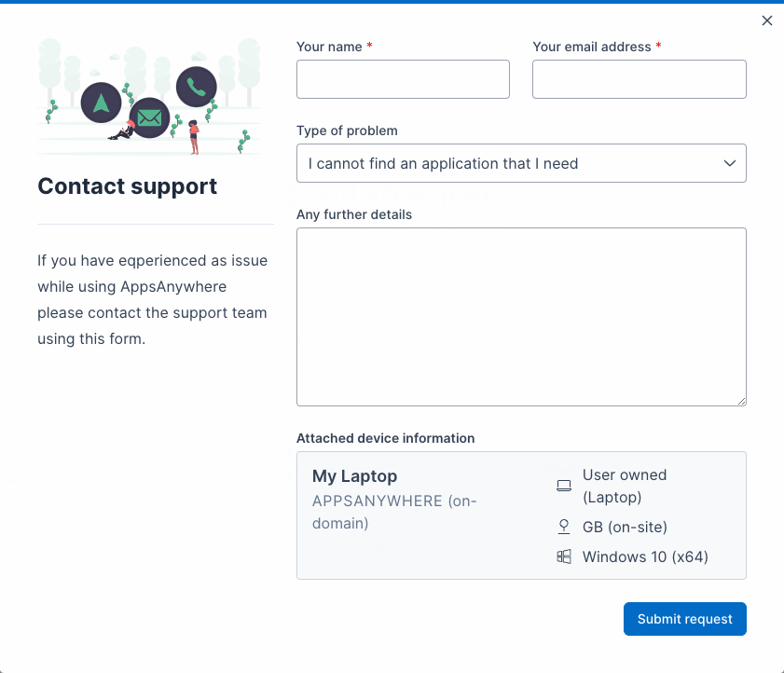Screen dimensions: 784x673
Task: Click the Windows logo icon
Action: click(563, 557)
